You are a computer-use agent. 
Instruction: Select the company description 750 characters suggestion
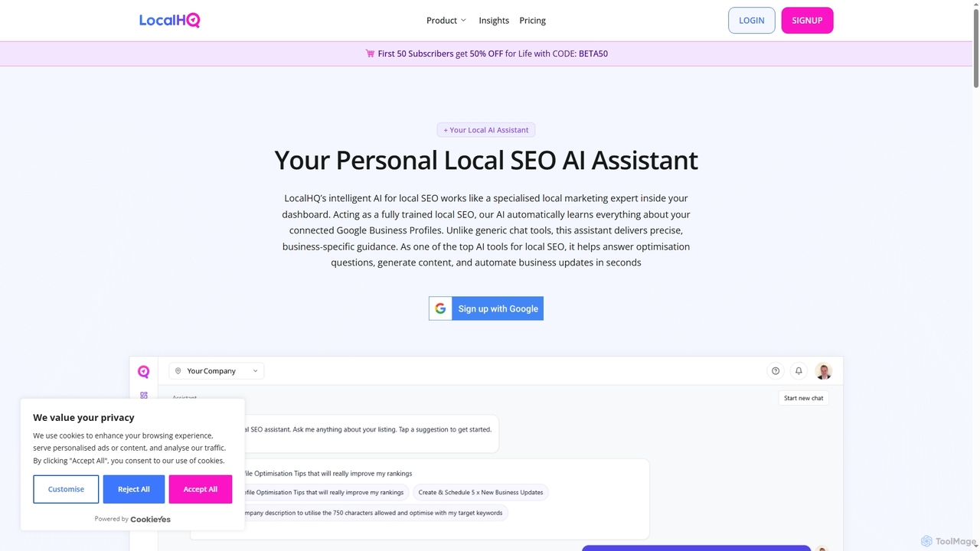375,513
